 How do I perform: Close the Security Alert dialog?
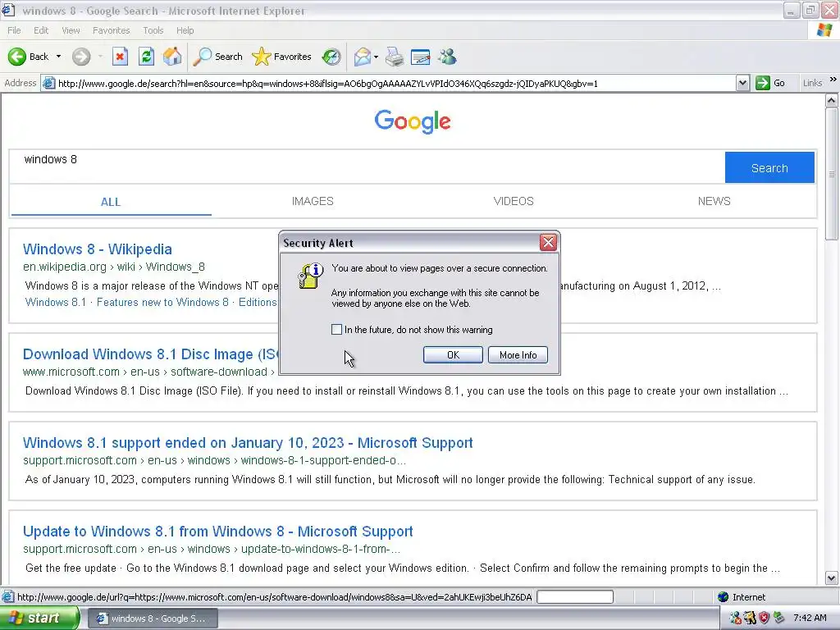tap(548, 243)
